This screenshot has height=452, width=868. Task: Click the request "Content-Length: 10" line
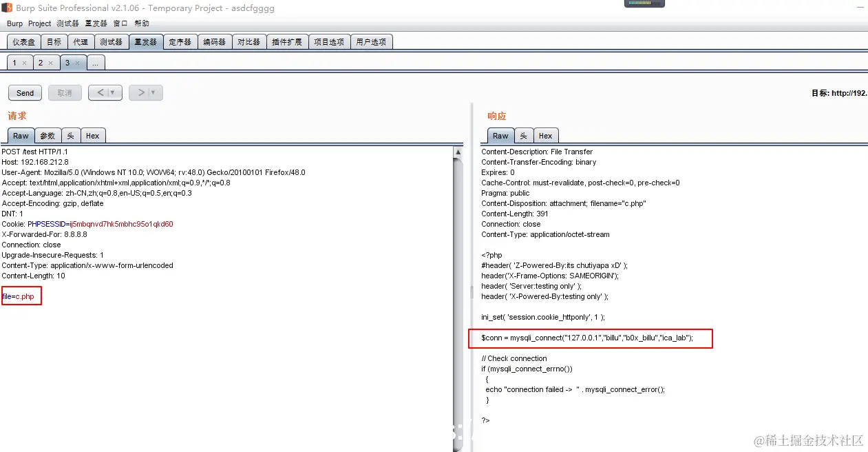point(34,276)
